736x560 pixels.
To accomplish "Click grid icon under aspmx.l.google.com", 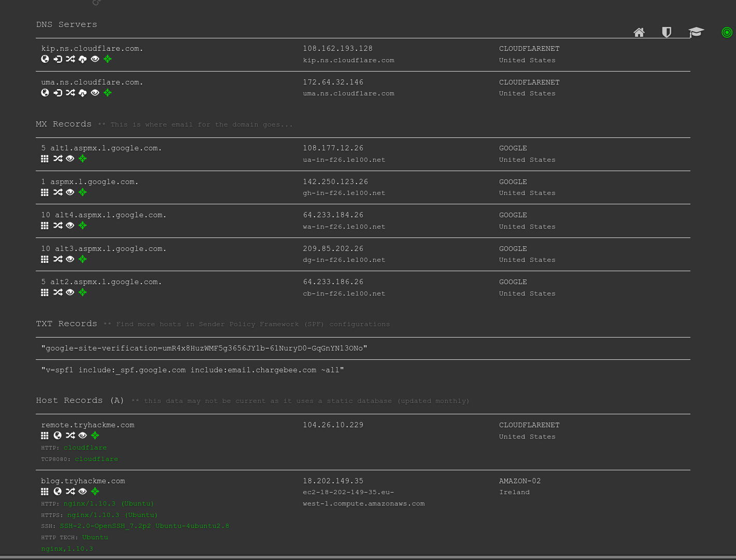I will tap(45, 192).
